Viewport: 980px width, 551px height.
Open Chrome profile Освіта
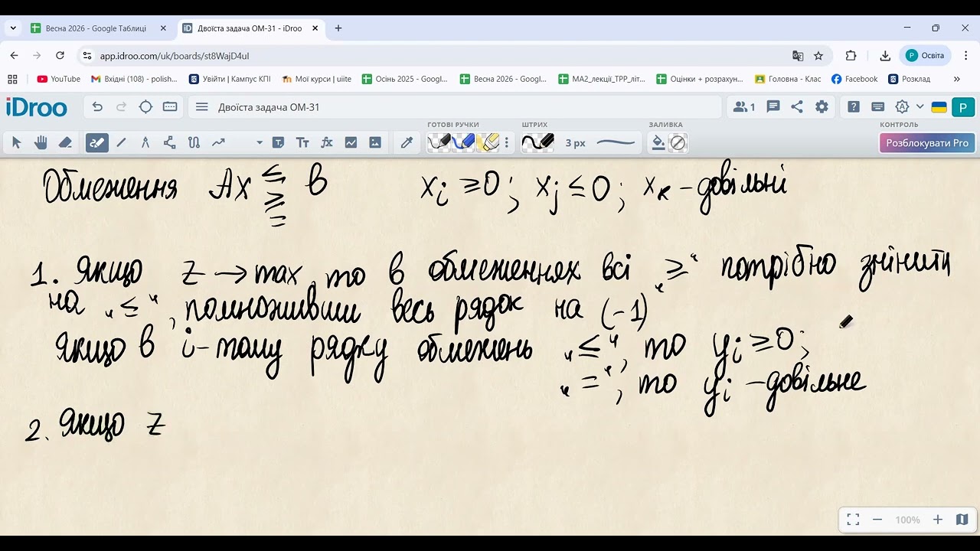[926, 56]
